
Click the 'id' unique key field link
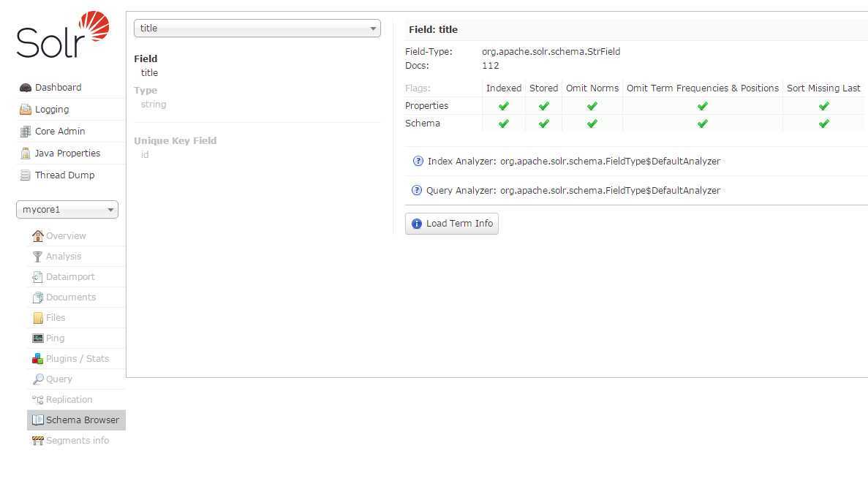coord(145,154)
